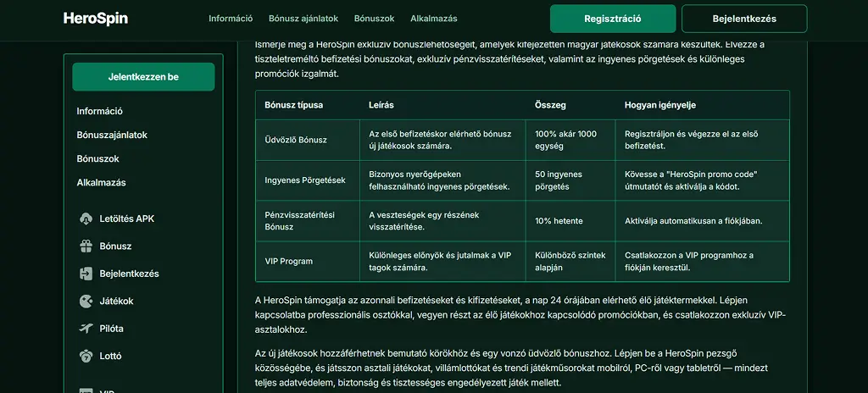
Task: Open the Információ menu in top navigation
Action: [x=231, y=19]
